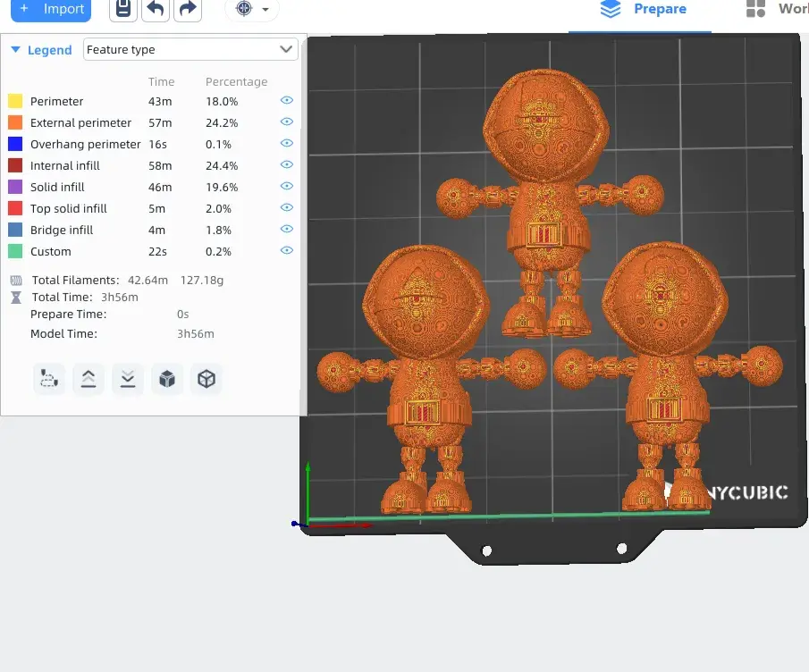The width and height of the screenshot is (809, 672).
Task: Click the Total Time 3h56m value
Action: [x=120, y=297]
